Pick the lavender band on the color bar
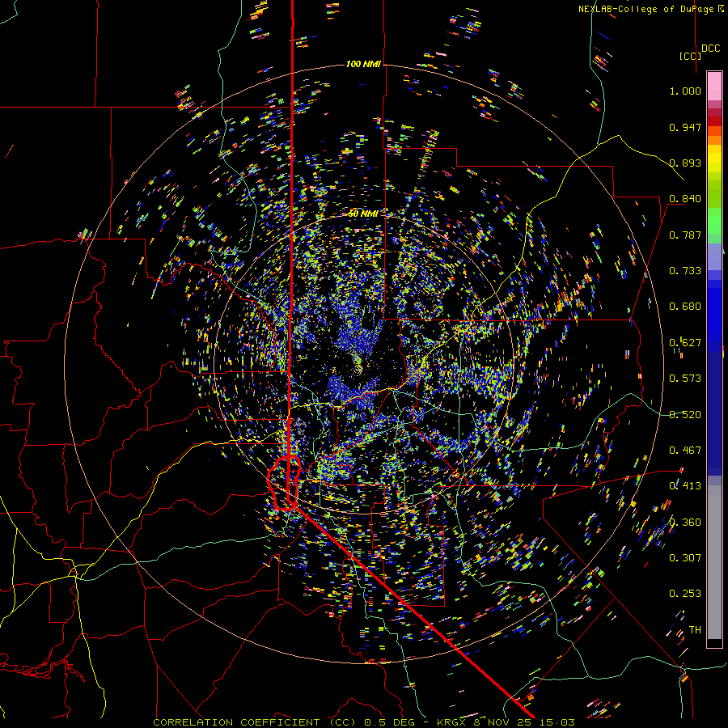 714,258
